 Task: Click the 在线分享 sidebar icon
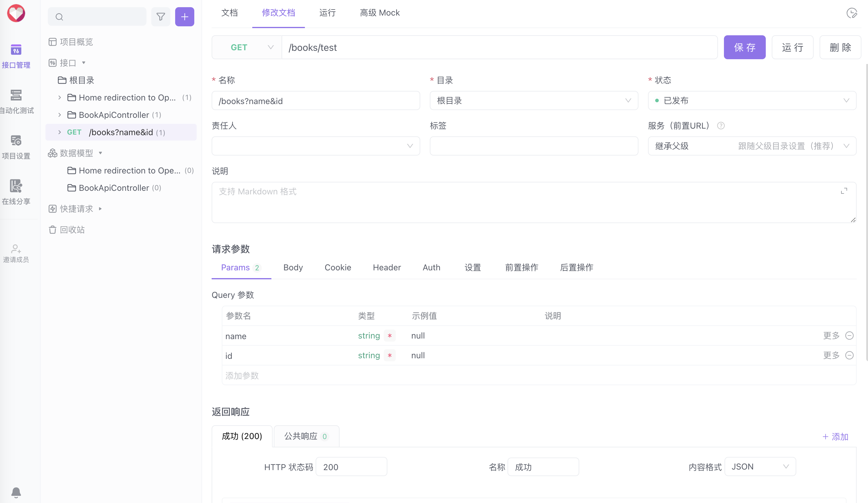[16, 186]
